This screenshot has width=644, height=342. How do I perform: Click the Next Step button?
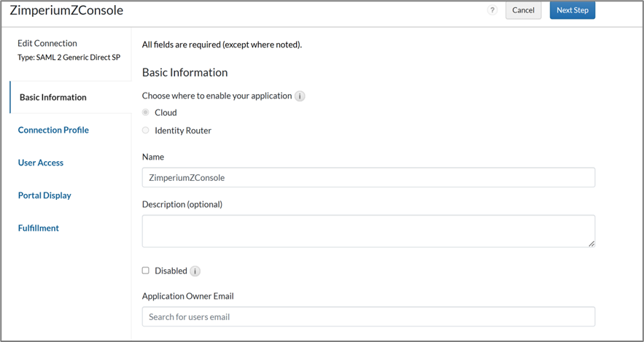click(x=572, y=10)
